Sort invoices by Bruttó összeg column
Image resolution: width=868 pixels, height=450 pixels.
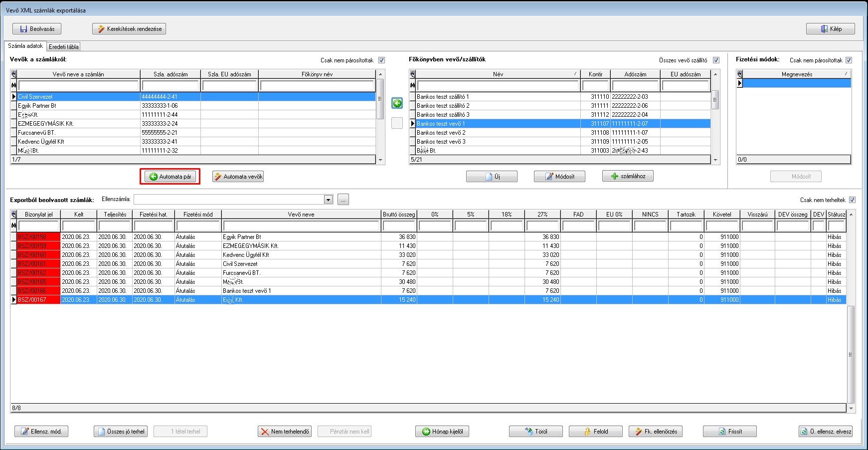[399, 215]
